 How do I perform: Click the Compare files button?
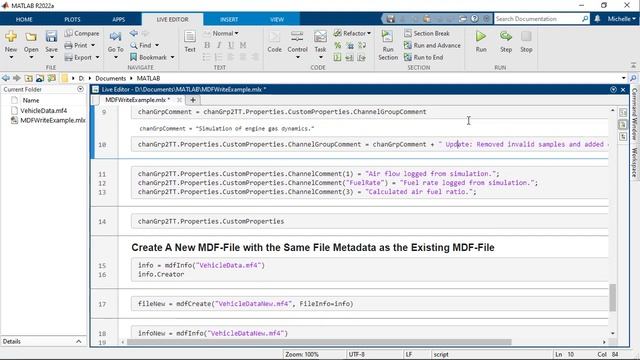click(82, 33)
